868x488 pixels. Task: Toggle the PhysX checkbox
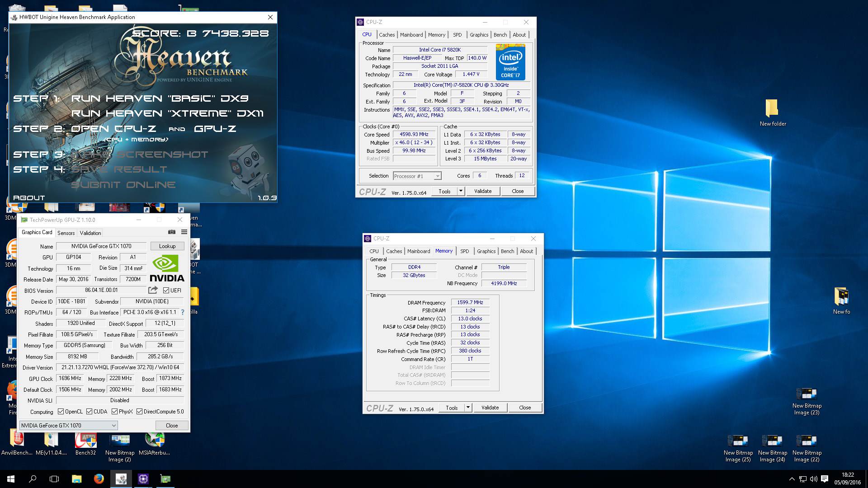coord(115,412)
